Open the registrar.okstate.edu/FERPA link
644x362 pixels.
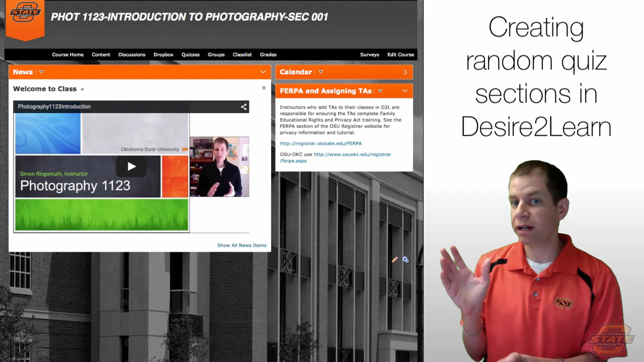click(x=321, y=143)
